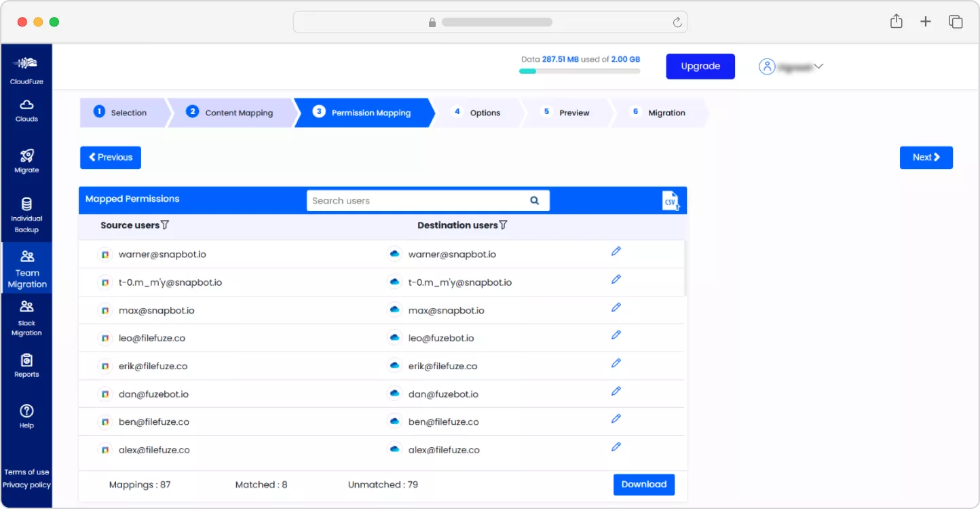This screenshot has height=509, width=980.
Task: Click the Matched : 8 count
Action: [261, 485]
